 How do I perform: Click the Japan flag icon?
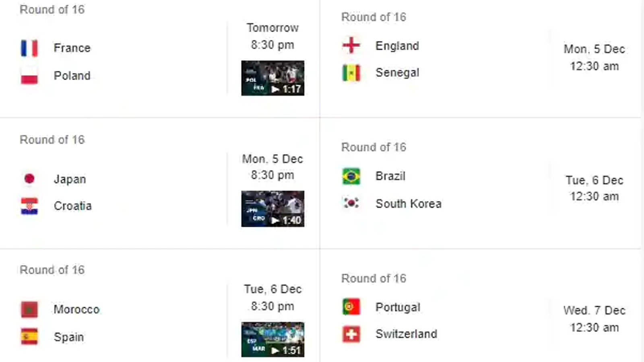tap(29, 179)
